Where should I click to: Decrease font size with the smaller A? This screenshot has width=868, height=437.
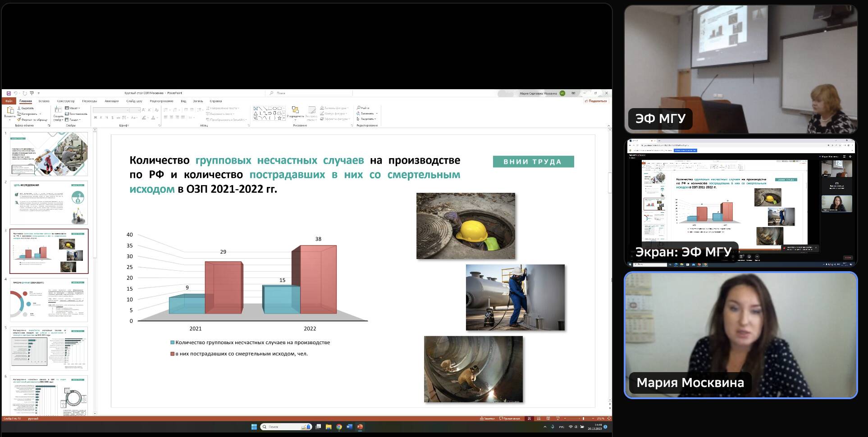tap(149, 110)
